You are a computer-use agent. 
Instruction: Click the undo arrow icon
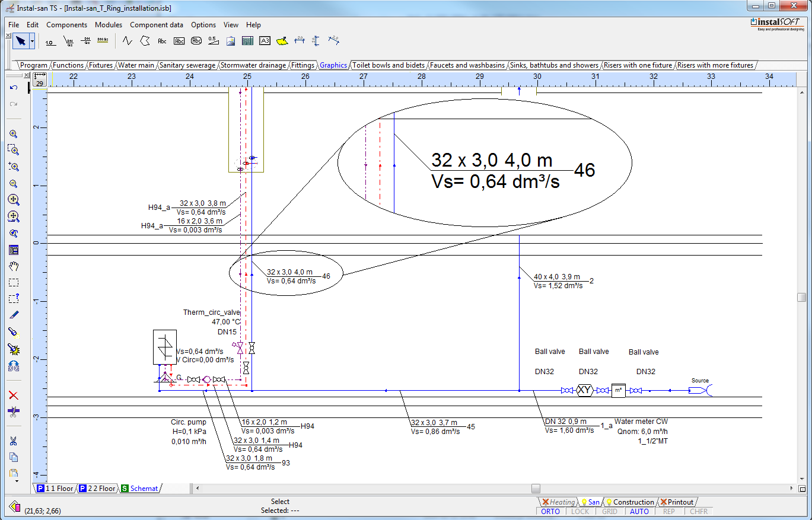[14, 88]
